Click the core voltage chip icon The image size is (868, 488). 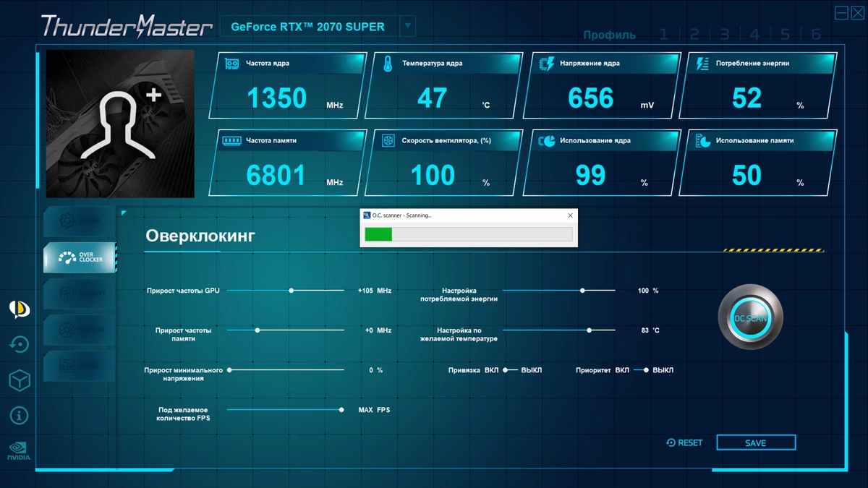click(547, 64)
